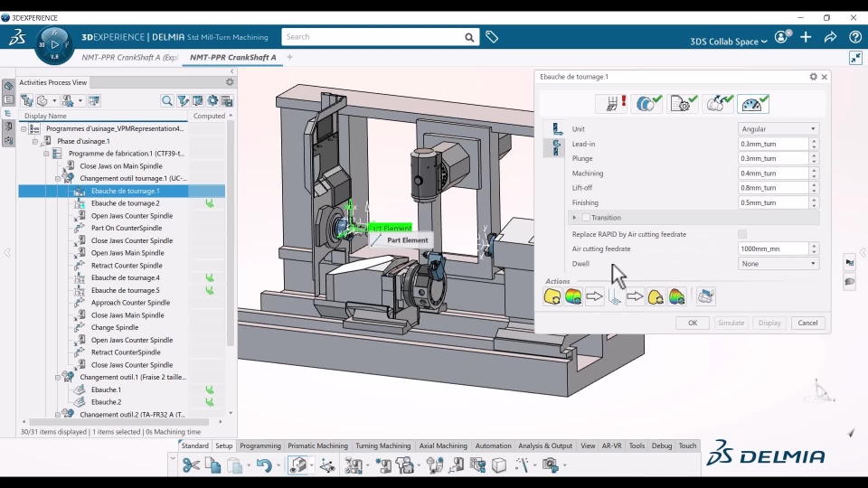Screen dimensions: 868x488
Task: Collapse the Phase d'usinage.1 node
Action: coord(35,141)
